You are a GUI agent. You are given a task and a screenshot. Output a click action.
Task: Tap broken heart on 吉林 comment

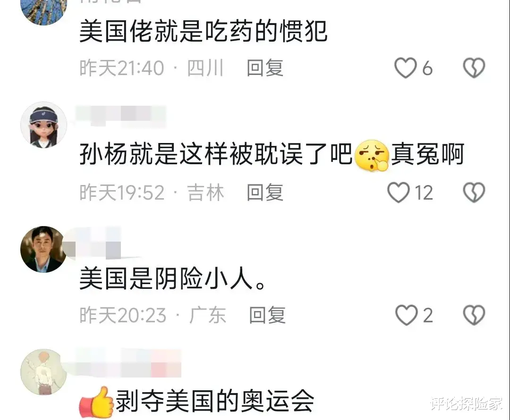(x=474, y=193)
